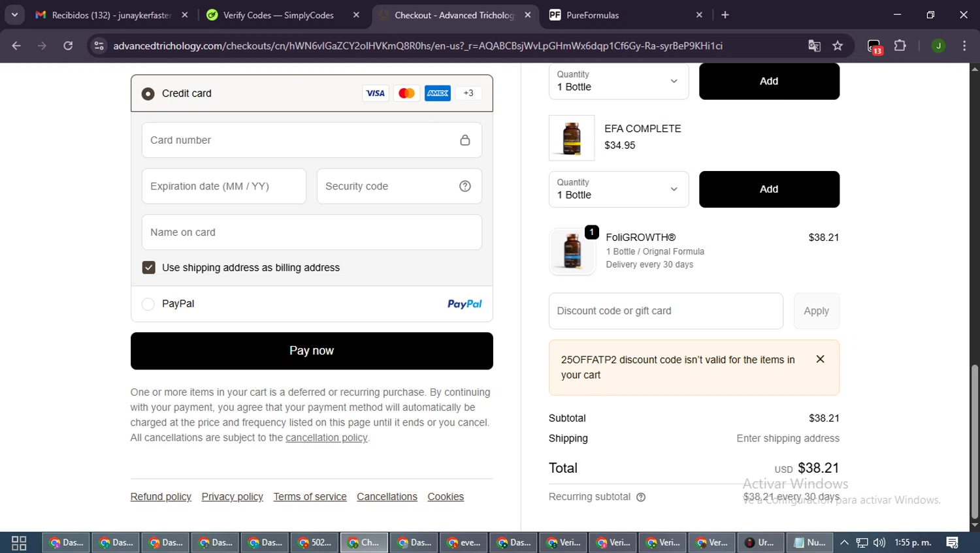Viewport: 980px width, 553px height.
Task: Open the Privacy policy link
Action: [232, 497]
